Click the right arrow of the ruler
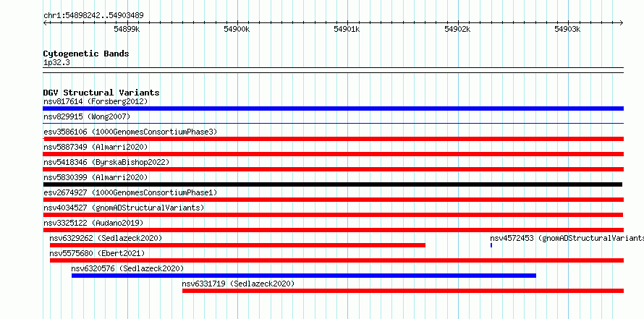This screenshot has height=319, width=644. point(622,22)
